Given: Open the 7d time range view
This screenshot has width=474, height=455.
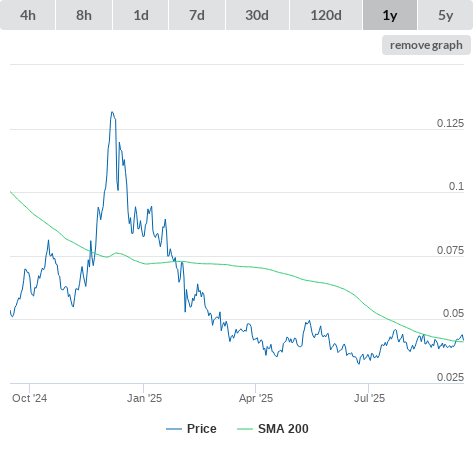Looking at the screenshot, I should click(x=197, y=15).
